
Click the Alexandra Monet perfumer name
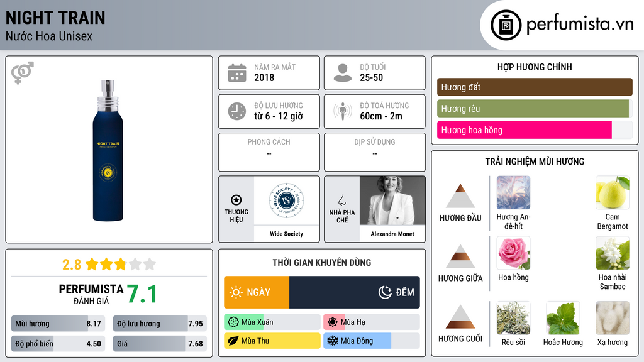(392, 234)
